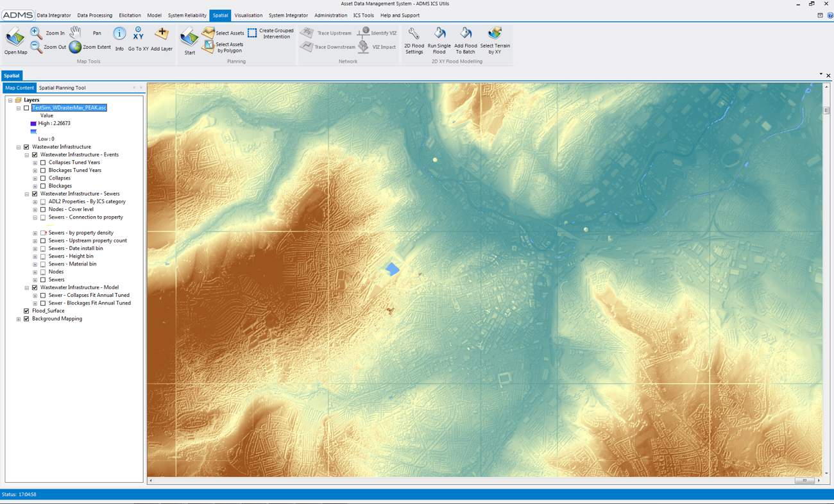Image resolution: width=834 pixels, height=504 pixels.
Task: Open the Data Processing ribbon tab
Action: [x=94, y=15]
